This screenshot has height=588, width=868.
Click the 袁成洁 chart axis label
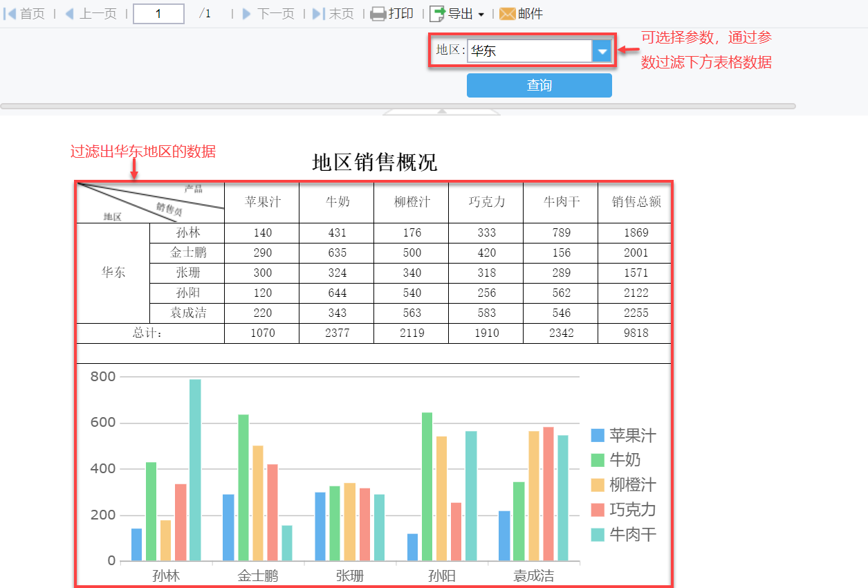(x=533, y=576)
